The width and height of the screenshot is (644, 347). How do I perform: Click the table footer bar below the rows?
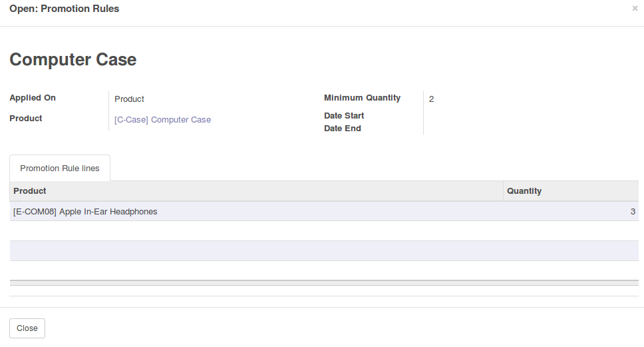[324, 282]
